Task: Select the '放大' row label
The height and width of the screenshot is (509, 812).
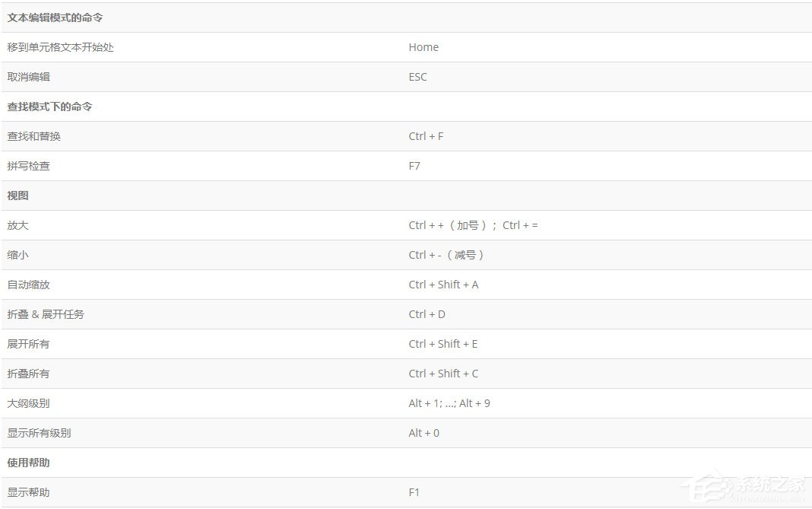Action: pyautogui.click(x=18, y=225)
